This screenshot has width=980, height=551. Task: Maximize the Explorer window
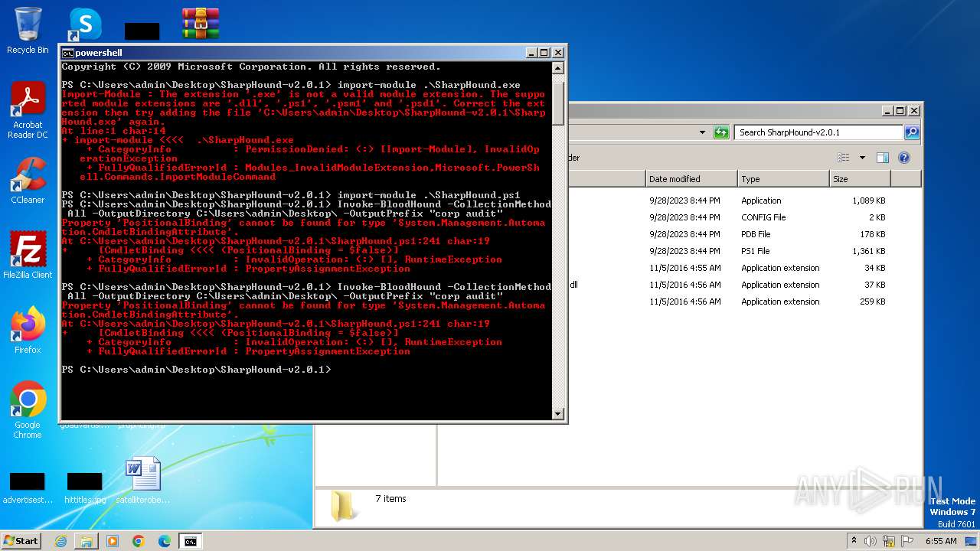pyautogui.click(x=900, y=111)
